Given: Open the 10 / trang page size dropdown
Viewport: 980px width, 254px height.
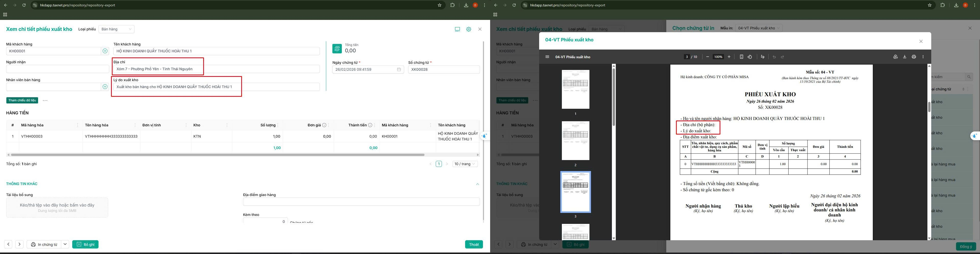Looking at the screenshot, I should pos(465,164).
